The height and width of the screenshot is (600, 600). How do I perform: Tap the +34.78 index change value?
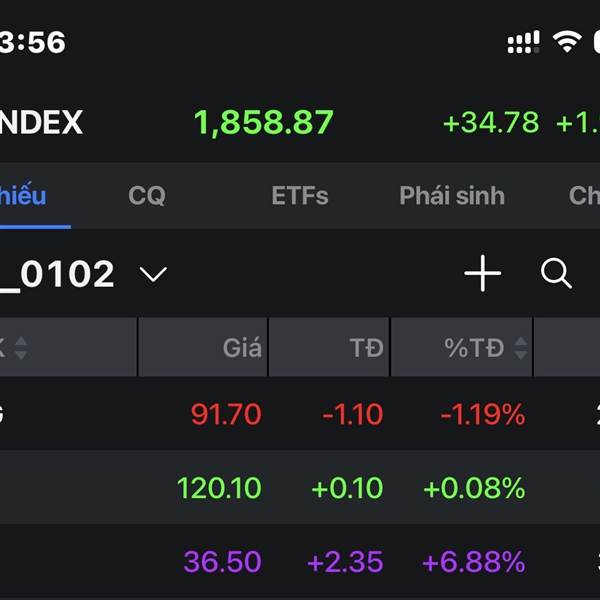point(491,123)
